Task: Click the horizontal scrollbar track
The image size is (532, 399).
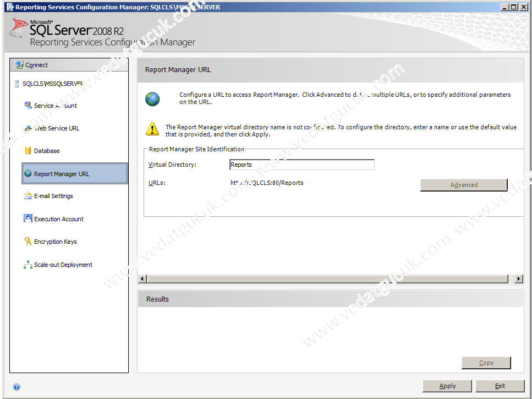Action: pyautogui.click(x=328, y=279)
